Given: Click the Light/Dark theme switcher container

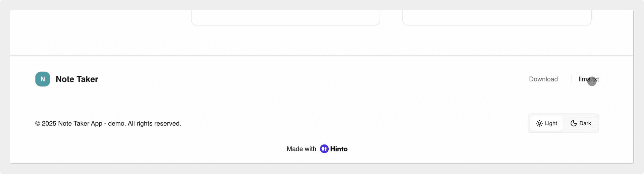Looking at the screenshot, I should pyautogui.click(x=563, y=123).
